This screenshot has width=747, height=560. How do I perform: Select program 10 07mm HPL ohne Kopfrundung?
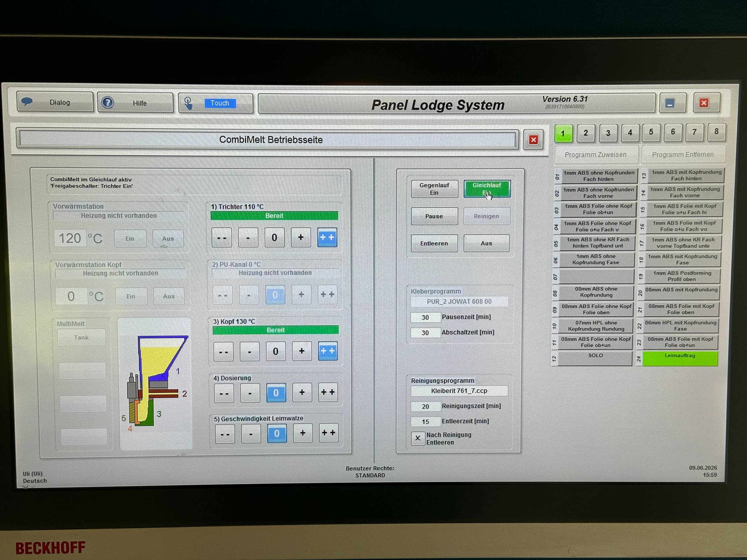596,326
